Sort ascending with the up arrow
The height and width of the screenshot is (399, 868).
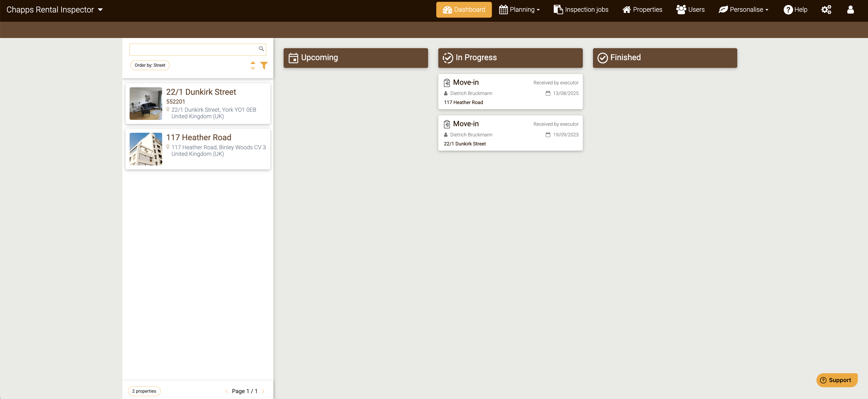coord(253,63)
